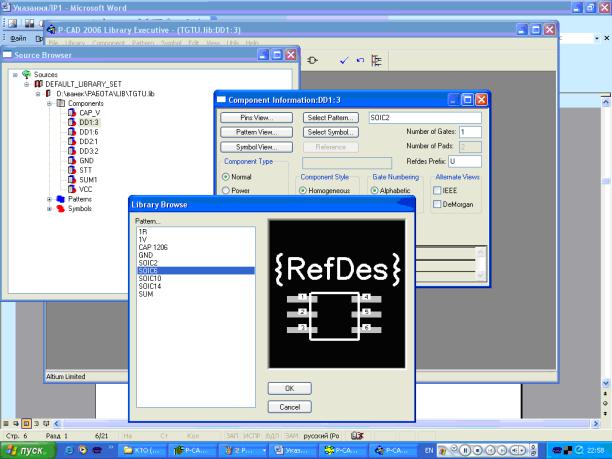Click the volume button in taskbar player
This screenshot has height=459, width=612.
pyautogui.click(x=517, y=450)
